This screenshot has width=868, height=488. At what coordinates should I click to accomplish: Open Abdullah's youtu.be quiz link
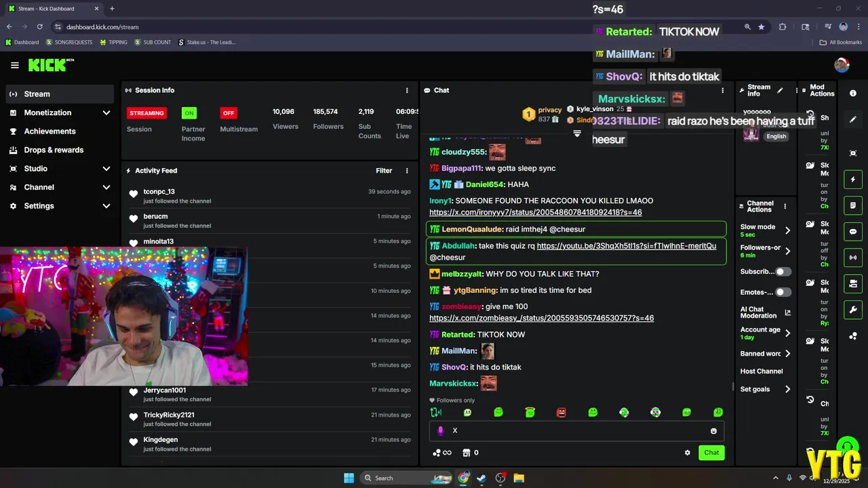(x=627, y=246)
